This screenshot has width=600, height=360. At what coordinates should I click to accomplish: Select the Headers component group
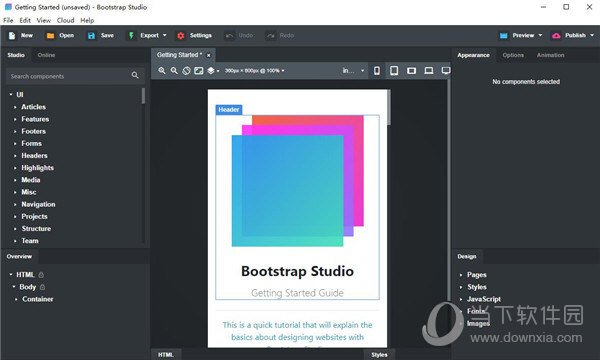pos(34,156)
